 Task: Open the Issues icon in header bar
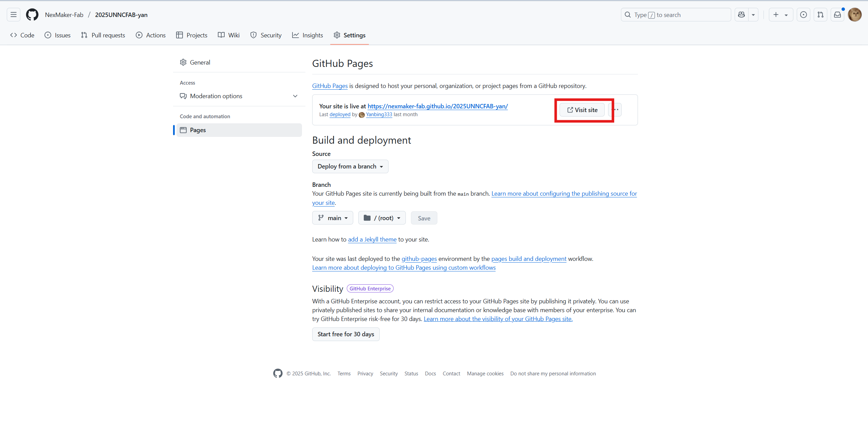tap(804, 15)
